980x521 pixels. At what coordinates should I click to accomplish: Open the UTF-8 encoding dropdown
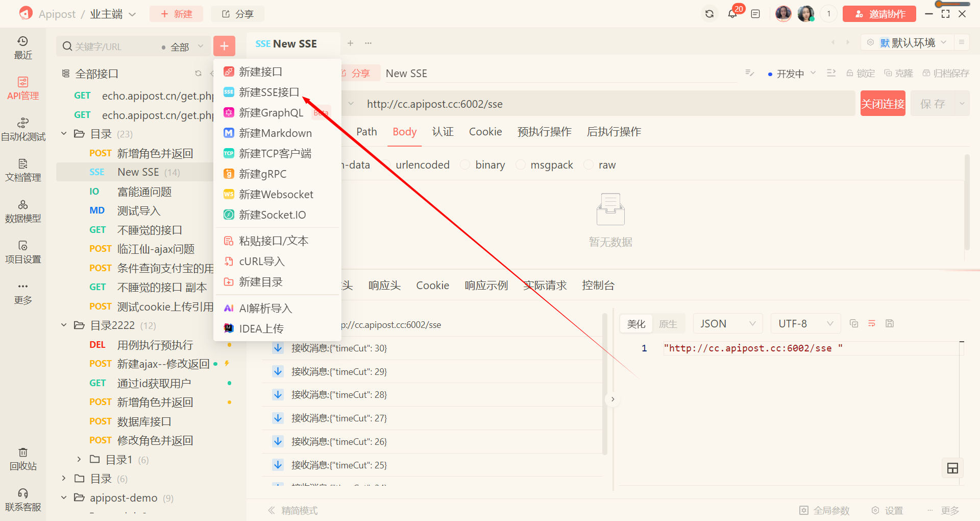point(805,324)
